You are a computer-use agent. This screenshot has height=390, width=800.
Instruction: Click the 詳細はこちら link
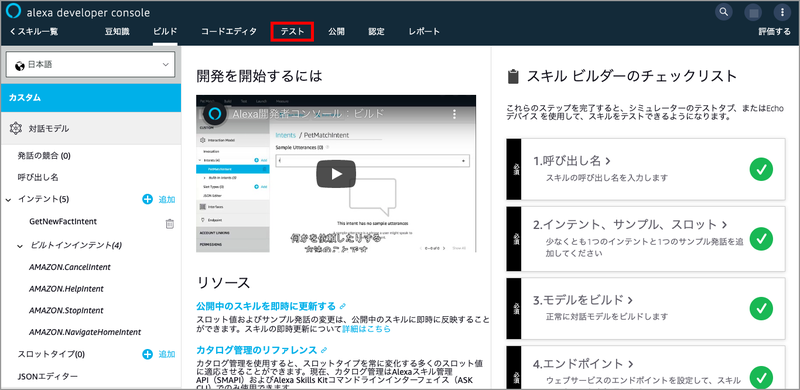pyautogui.click(x=367, y=329)
